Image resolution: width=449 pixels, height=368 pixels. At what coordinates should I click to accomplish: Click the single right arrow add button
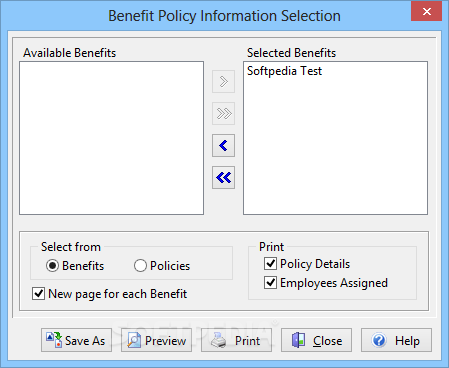(223, 81)
